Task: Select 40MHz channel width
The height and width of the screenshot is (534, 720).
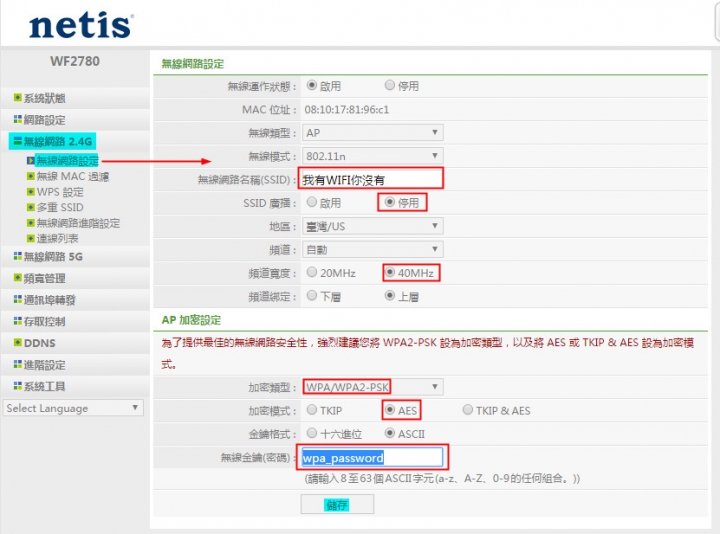Action: [390, 272]
